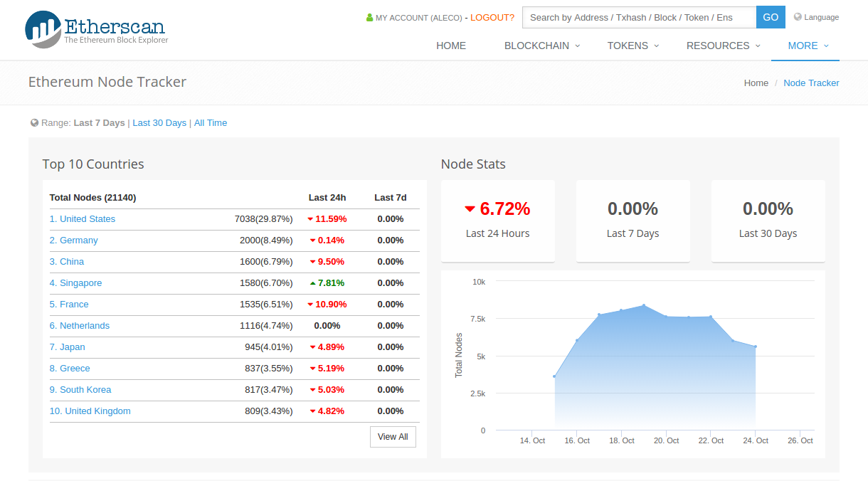Open the Germany country link
Image resolution: width=868 pixels, height=481 pixels.
pos(74,240)
